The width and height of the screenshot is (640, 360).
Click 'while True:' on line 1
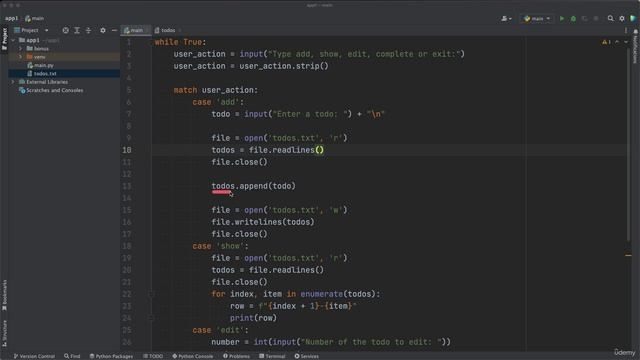pyautogui.click(x=180, y=42)
